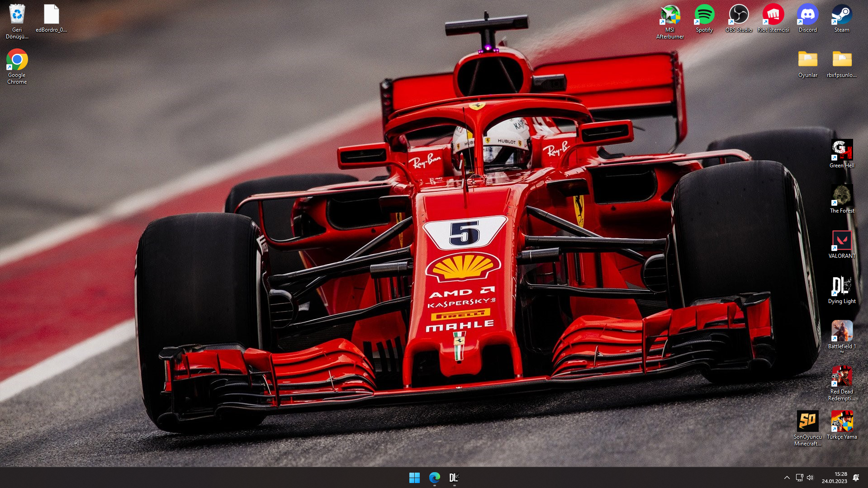Open the network status tray icon
This screenshot has width=868, height=488.
pos(799,478)
